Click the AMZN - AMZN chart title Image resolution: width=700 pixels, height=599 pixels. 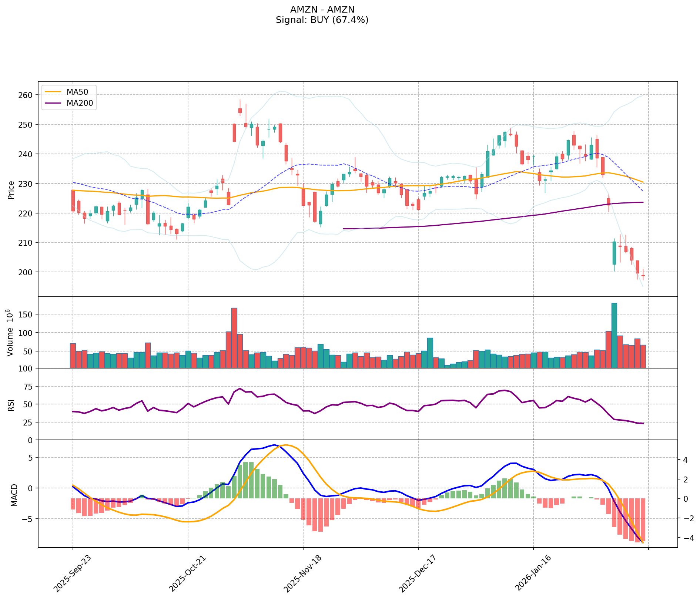click(322, 9)
